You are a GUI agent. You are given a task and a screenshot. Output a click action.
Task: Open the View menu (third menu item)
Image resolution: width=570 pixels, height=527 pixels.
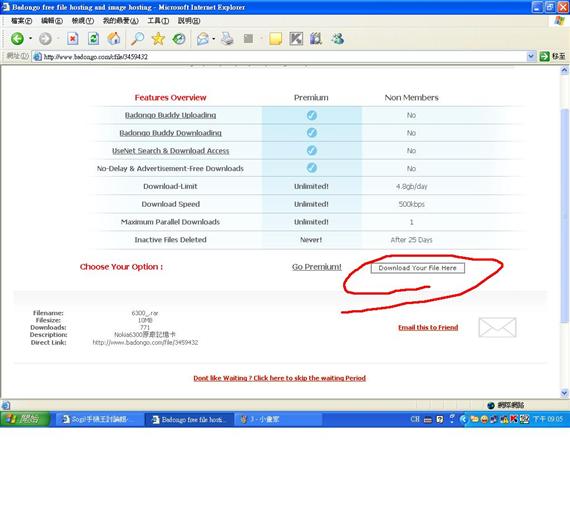pos(83,21)
